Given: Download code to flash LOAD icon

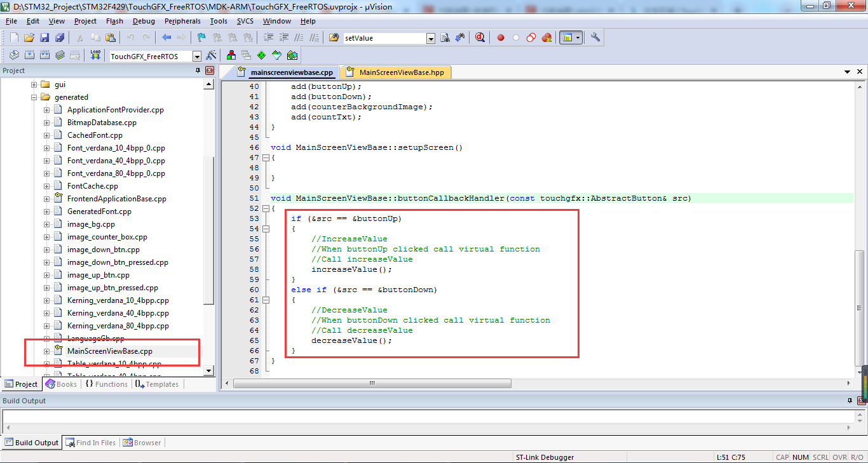Looking at the screenshot, I should click(x=95, y=55).
